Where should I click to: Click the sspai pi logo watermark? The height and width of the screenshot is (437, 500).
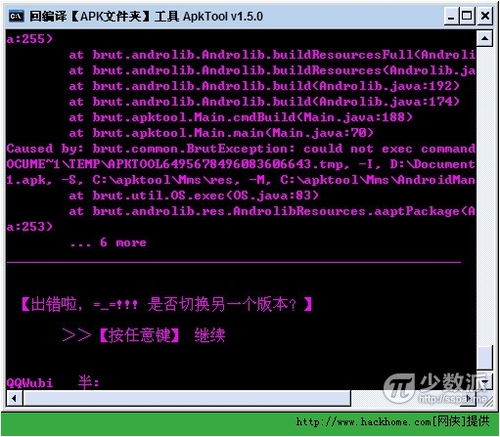pos(399,388)
